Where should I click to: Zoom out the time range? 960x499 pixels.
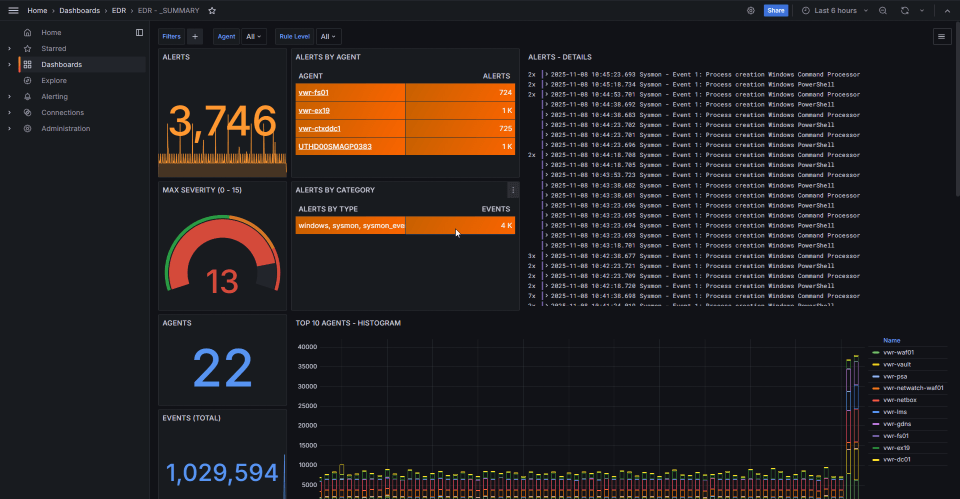[x=882, y=10]
